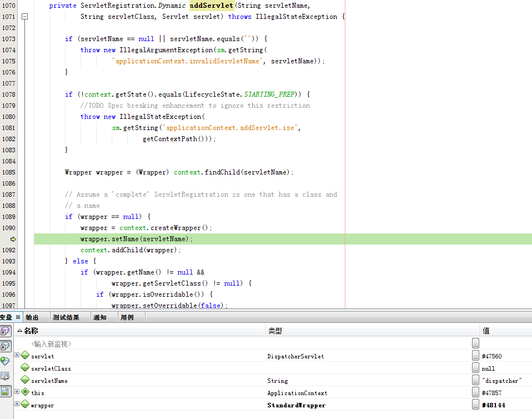Click the #47560 value cell

[491, 356]
